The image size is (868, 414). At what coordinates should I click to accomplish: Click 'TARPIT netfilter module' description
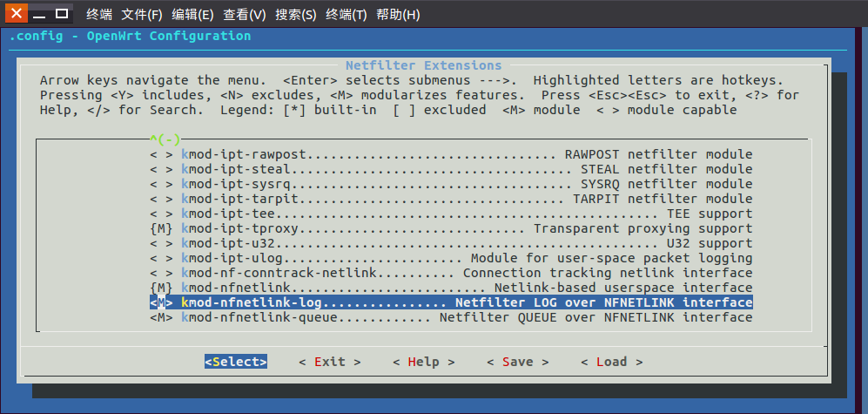pos(663,199)
